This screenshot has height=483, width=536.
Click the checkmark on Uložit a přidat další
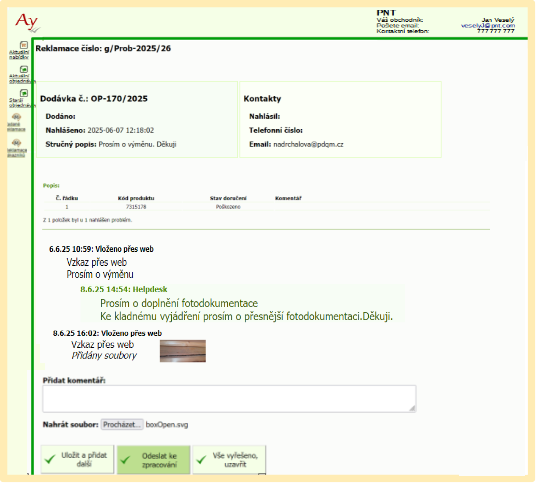click(50, 459)
